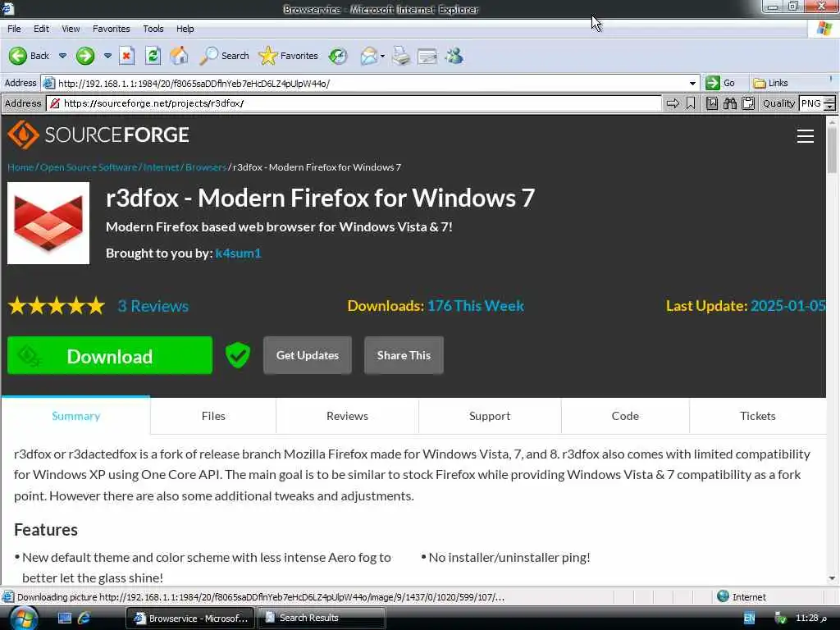840x630 pixels.
Task: Click the Get Updates button
Action: (308, 355)
